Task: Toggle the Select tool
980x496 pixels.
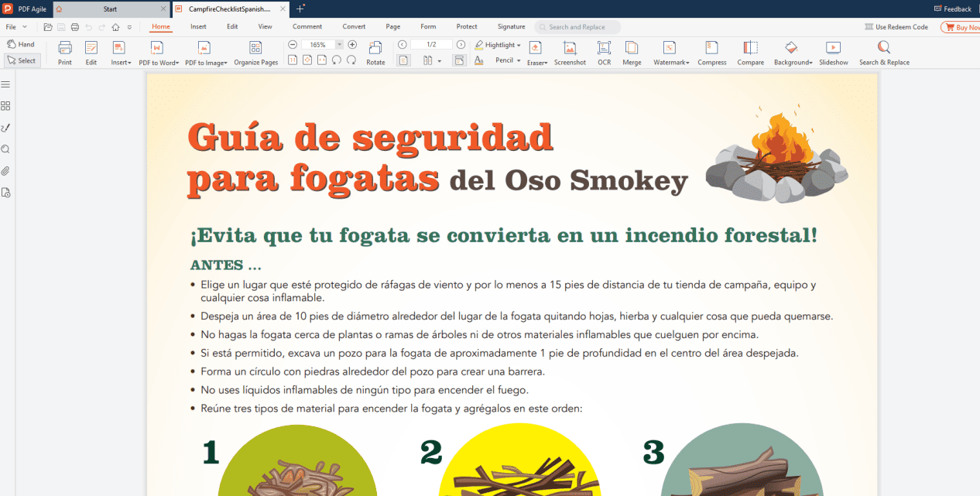Action: [22, 60]
